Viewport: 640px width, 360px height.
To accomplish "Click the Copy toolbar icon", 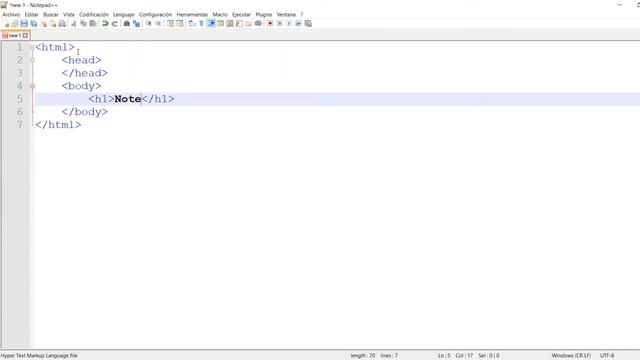I will pos(83,24).
